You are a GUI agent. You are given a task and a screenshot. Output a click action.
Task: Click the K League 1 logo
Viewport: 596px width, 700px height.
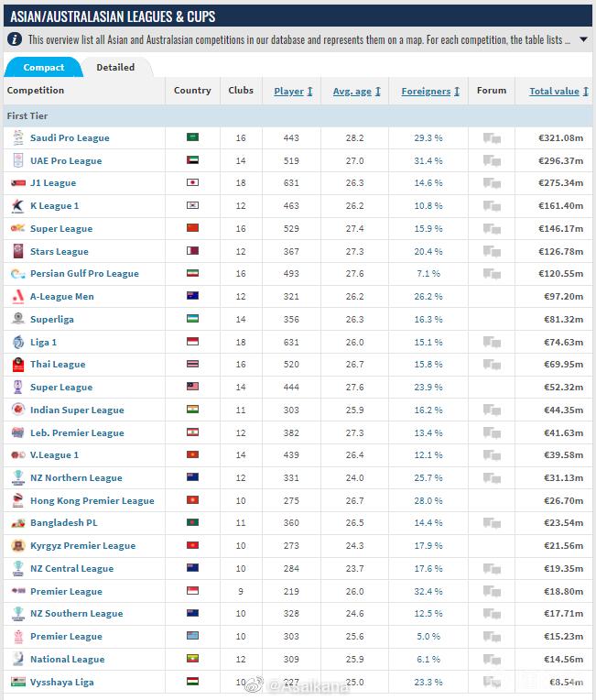pos(17,206)
